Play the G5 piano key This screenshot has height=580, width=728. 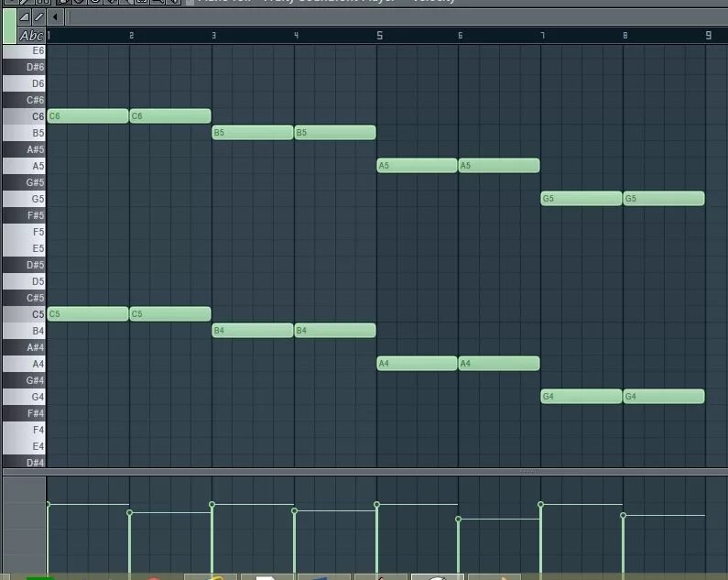coord(24,199)
